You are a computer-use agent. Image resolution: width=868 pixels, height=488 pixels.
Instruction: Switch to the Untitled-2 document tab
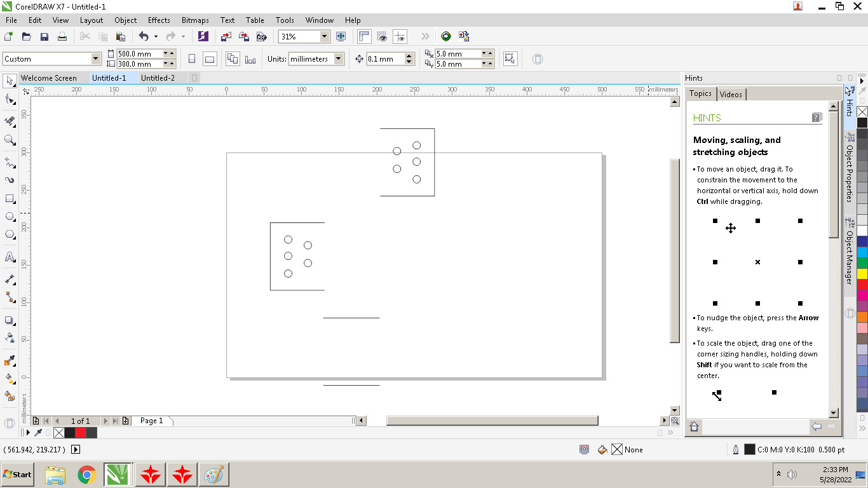tap(158, 78)
